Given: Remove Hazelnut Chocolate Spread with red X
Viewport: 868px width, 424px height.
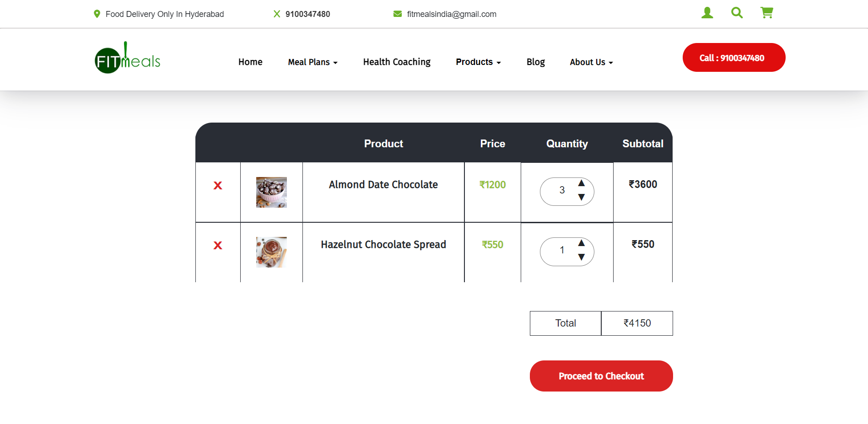Looking at the screenshot, I should (x=218, y=245).
